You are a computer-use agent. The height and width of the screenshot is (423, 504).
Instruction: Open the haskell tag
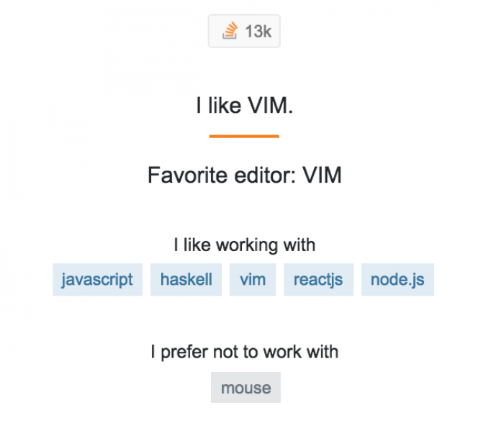(x=186, y=279)
